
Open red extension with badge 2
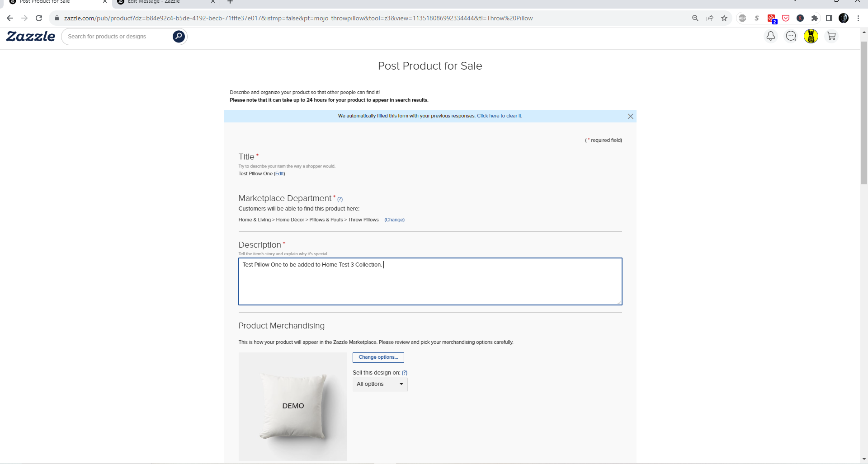coord(772,19)
